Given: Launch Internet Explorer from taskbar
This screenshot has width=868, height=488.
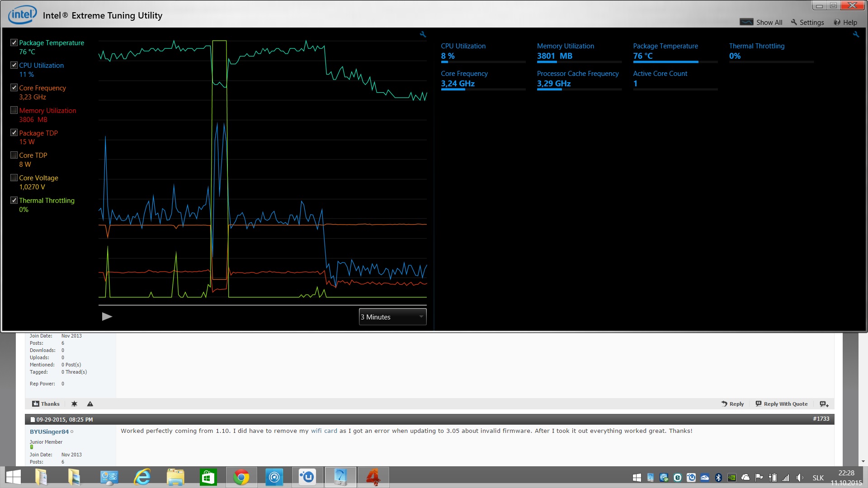Looking at the screenshot, I should (142, 477).
